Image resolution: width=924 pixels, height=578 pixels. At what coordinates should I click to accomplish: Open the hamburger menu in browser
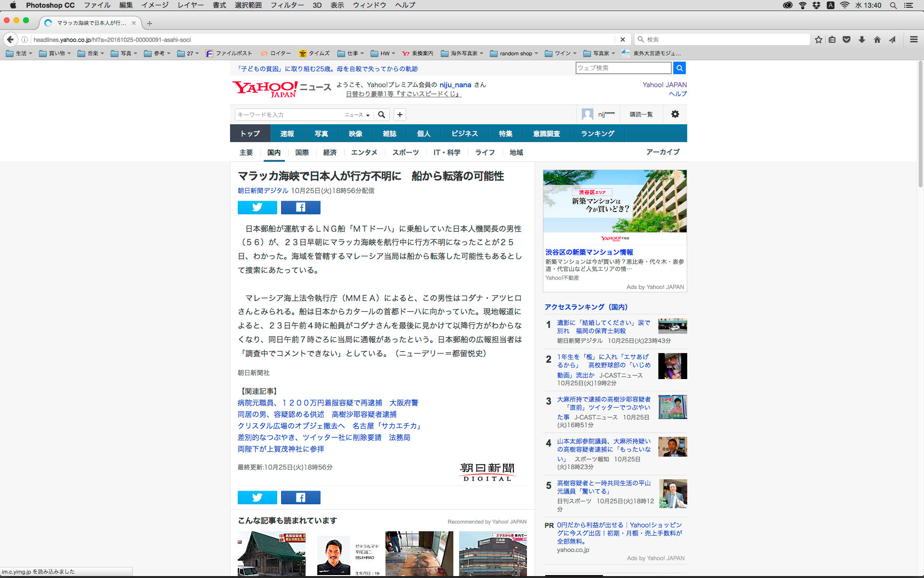tap(913, 39)
